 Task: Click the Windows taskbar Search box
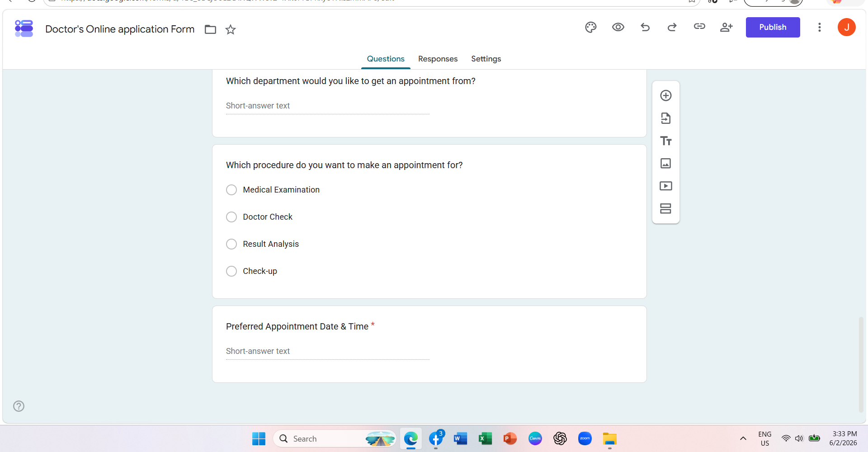click(x=335, y=438)
